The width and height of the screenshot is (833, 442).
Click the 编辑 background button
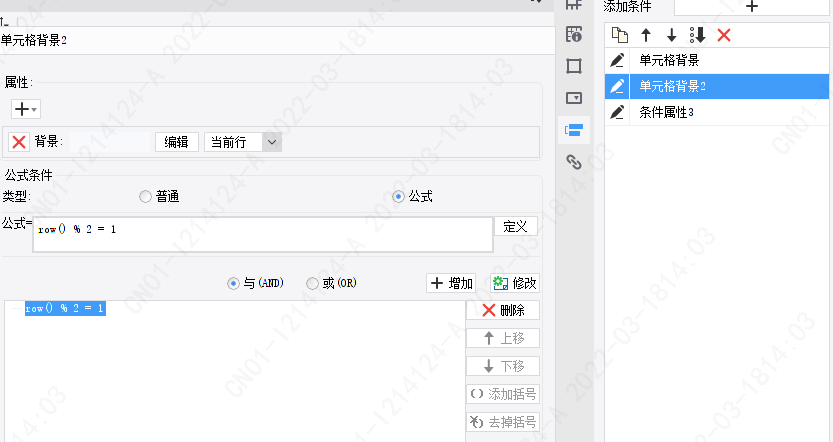point(176,142)
